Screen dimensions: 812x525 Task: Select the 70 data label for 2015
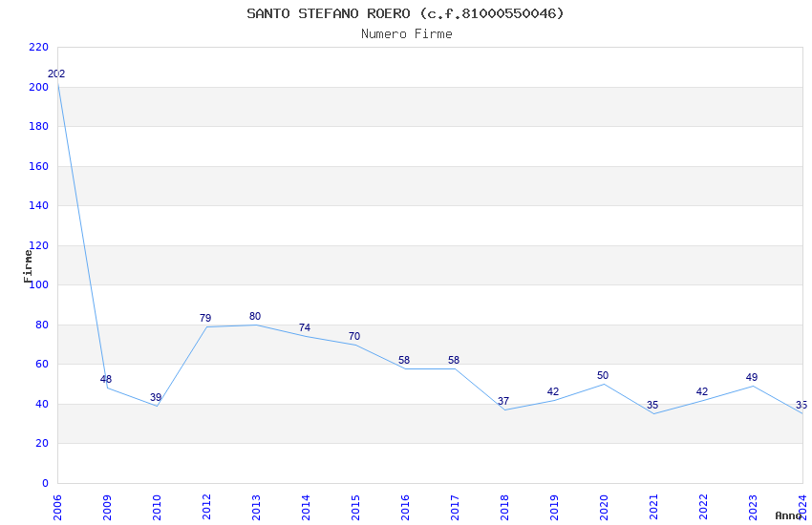(354, 336)
